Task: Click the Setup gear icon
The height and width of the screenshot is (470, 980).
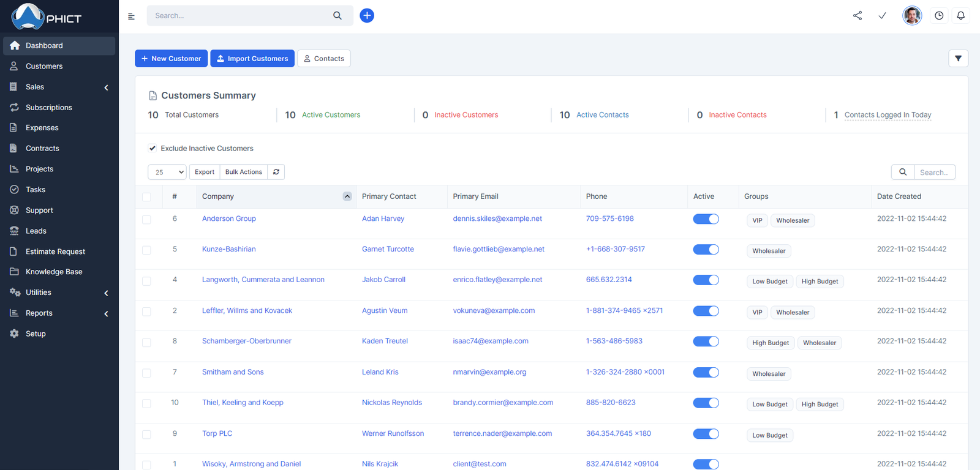Action: point(14,334)
